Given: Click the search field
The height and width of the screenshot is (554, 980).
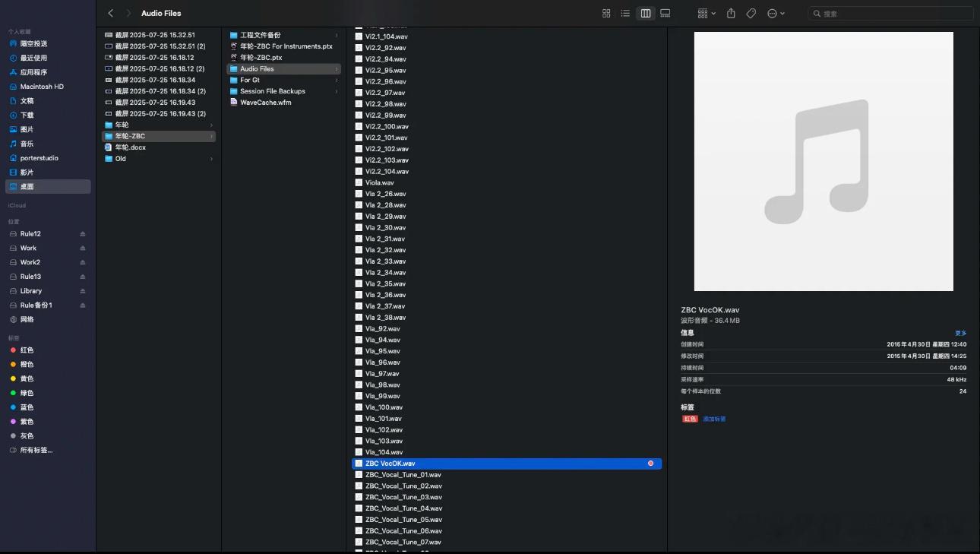Looking at the screenshot, I should tap(890, 13).
